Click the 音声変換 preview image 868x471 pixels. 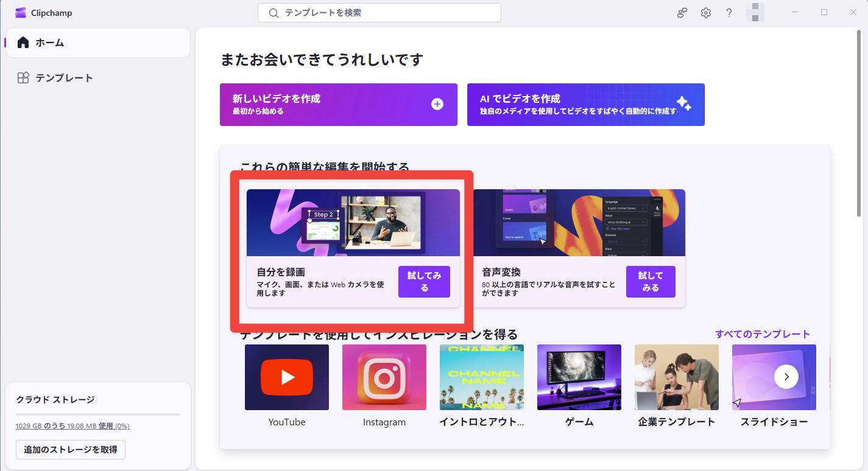click(579, 223)
